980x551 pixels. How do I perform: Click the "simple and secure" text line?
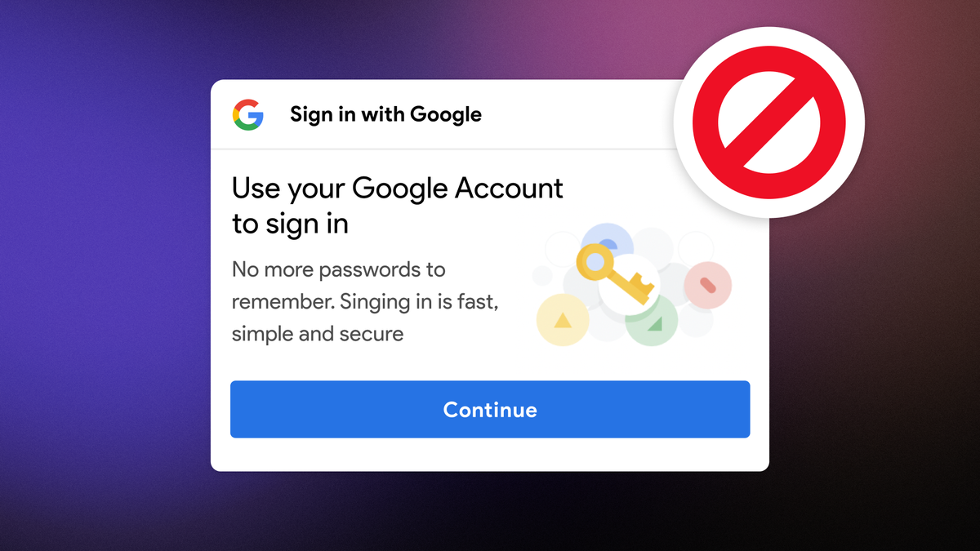pyautogui.click(x=318, y=334)
